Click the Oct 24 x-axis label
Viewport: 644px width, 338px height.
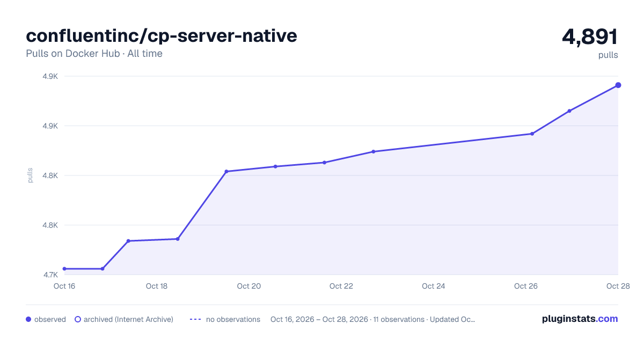point(434,286)
